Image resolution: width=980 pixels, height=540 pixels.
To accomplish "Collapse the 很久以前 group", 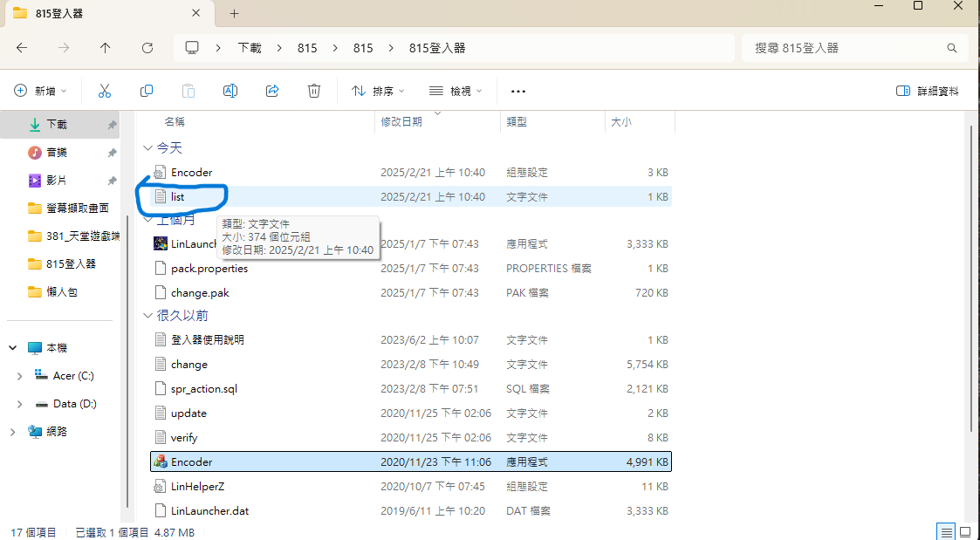I will pos(147,316).
